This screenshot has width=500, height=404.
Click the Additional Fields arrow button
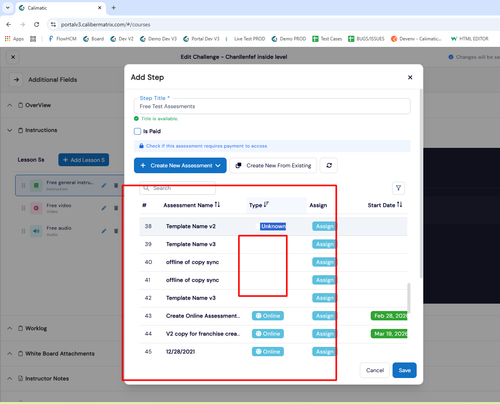tap(16, 80)
